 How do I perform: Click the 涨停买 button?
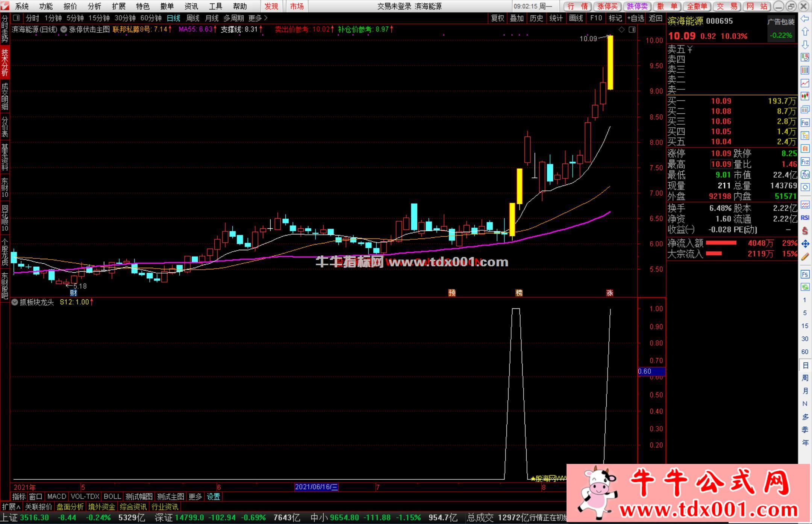pos(607,6)
